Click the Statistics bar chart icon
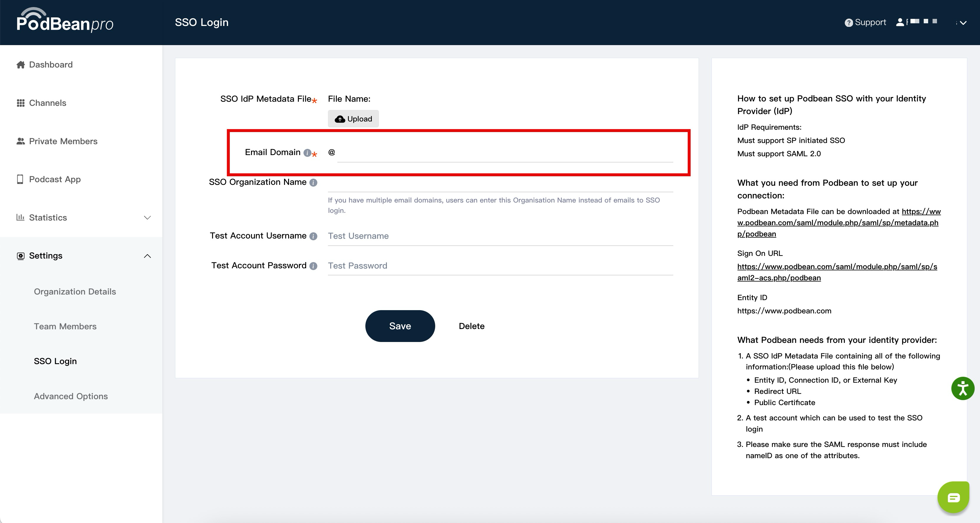 coord(20,217)
